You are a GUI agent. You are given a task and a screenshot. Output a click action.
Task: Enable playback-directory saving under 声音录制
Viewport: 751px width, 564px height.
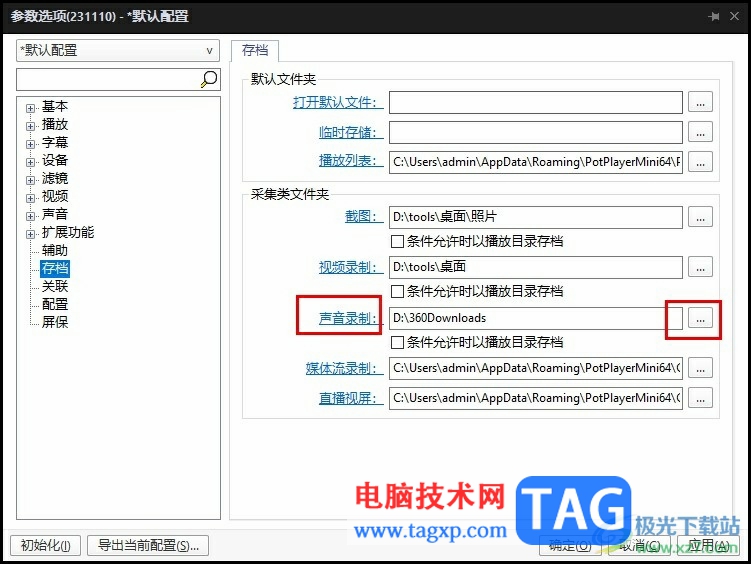(397, 342)
